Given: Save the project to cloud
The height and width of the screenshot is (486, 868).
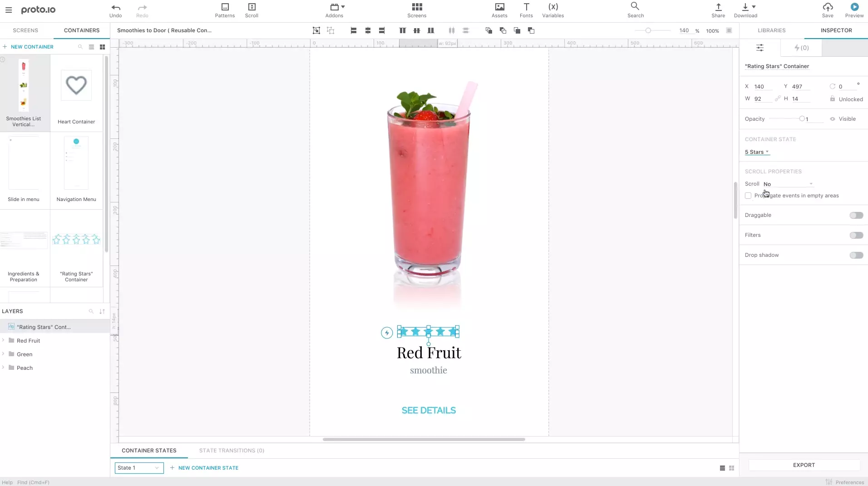Looking at the screenshot, I should pos(828,10).
